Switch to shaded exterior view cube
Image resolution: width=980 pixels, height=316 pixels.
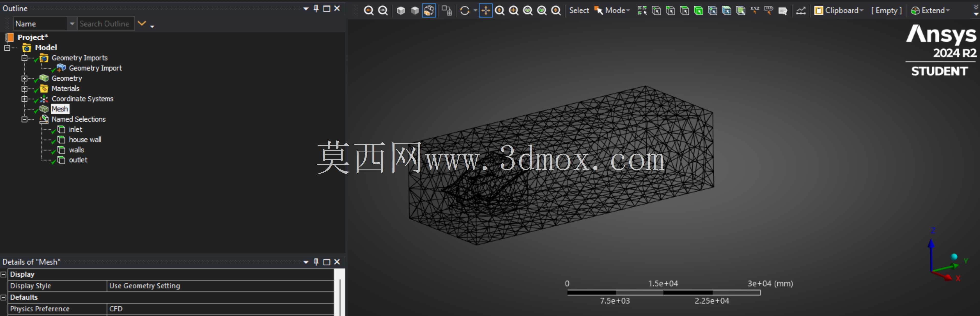pos(415,11)
